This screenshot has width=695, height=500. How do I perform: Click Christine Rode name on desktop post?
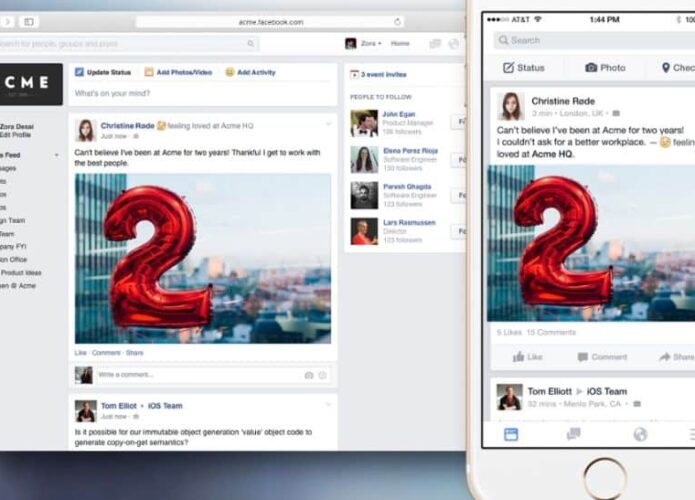(128, 125)
